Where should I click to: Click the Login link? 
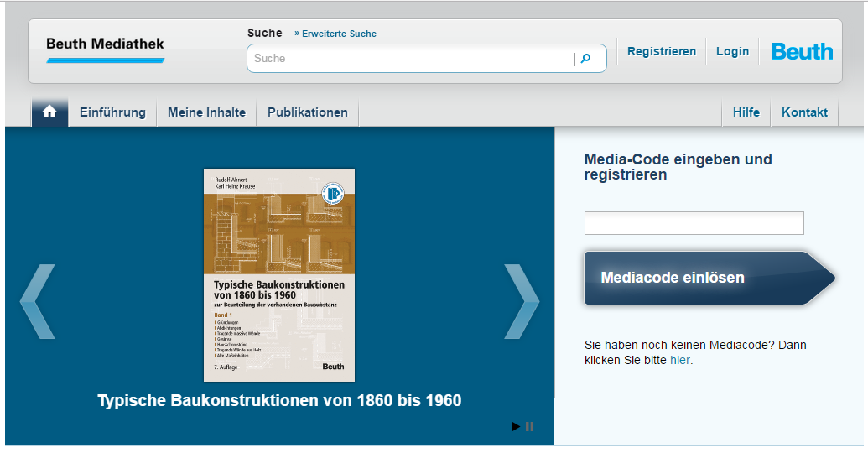[732, 51]
